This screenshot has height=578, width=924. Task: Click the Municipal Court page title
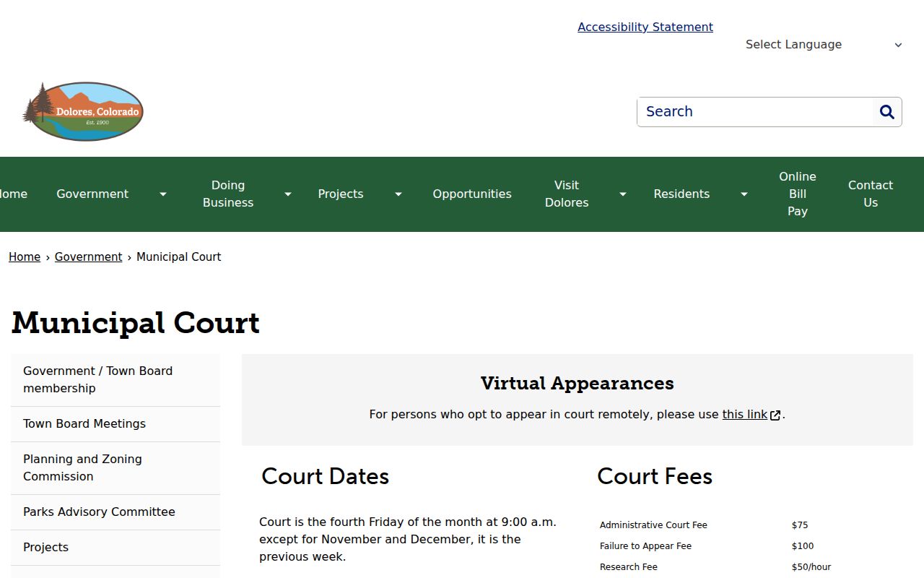(x=136, y=323)
